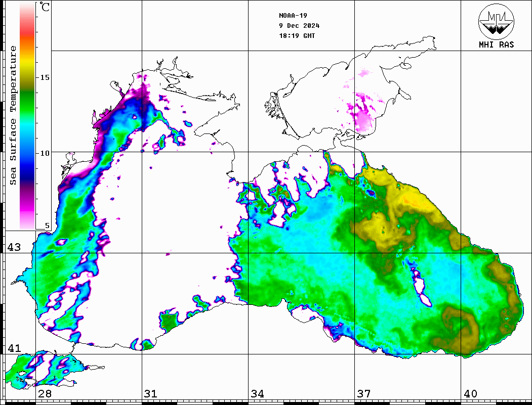Viewport: 532px width, 405px height.
Task: Click longitude label 31
Action: (151, 393)
